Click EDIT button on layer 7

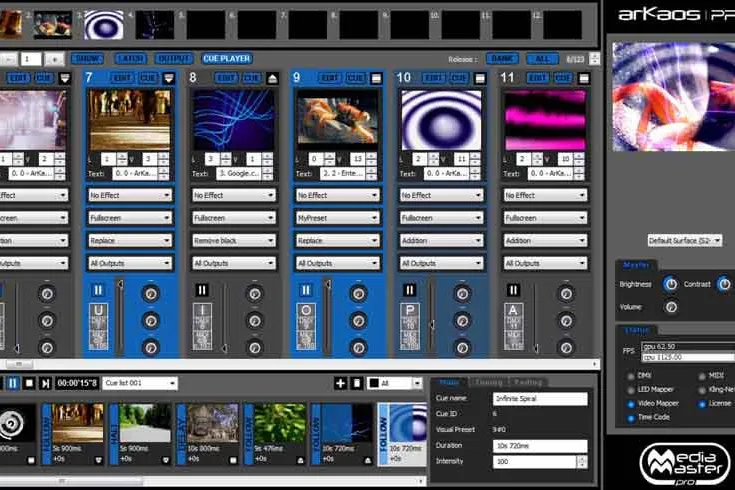click(122, 78)
